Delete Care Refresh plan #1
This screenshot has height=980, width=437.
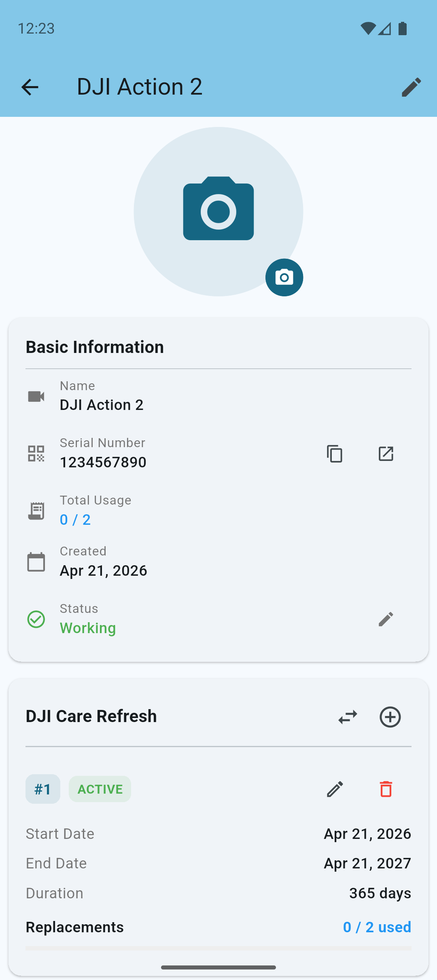pyautogui.click(x=386, y=789)
